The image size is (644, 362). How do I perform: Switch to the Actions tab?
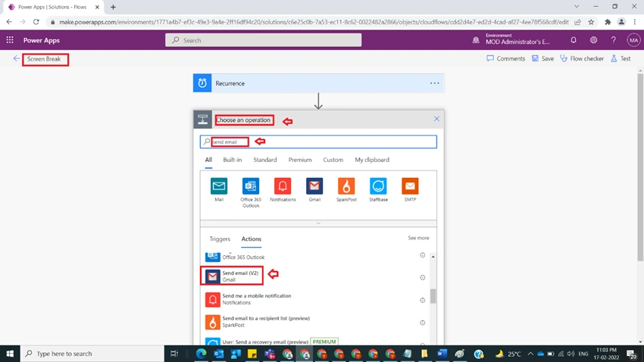coord(252,239)
